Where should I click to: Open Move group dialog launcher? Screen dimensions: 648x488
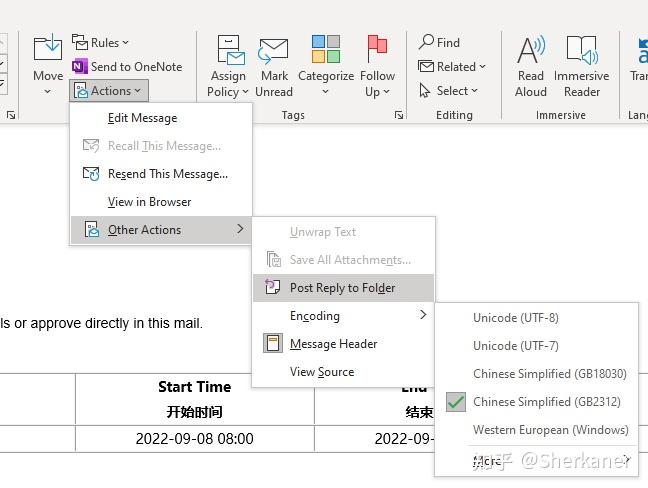[x=11, y=115]
